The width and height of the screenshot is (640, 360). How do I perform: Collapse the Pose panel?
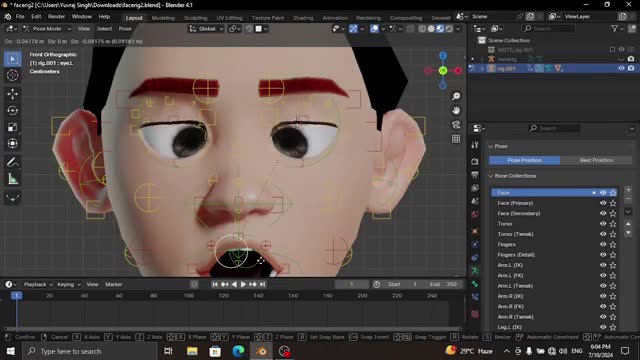491,146
